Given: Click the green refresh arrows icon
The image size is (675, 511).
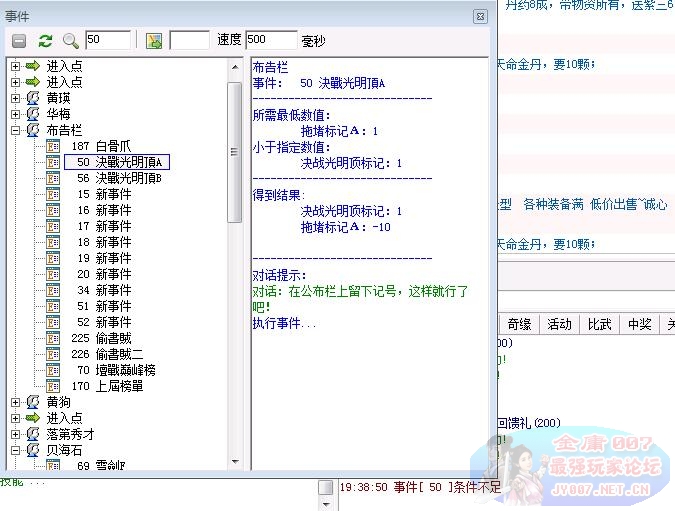Looking at the screenshot, I should pos(45,41).
